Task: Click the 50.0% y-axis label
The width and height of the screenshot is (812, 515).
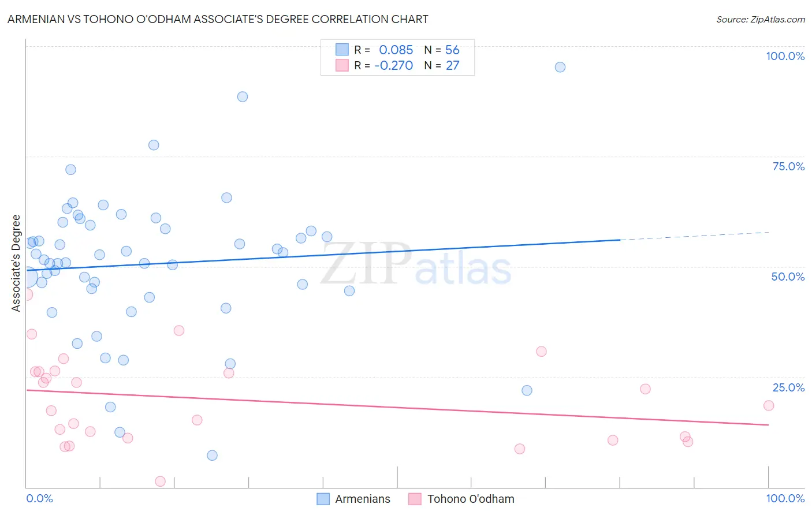Action: pyautogui.click(x=788, y=277)
